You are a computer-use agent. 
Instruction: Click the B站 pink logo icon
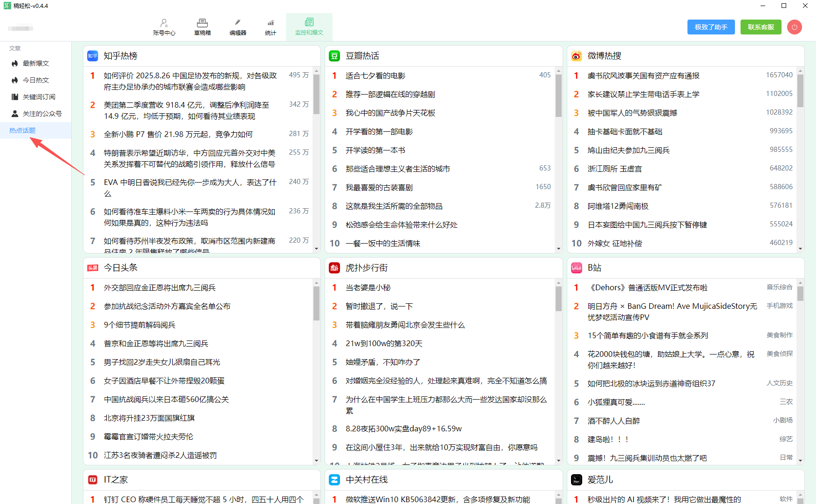[576, 268]
